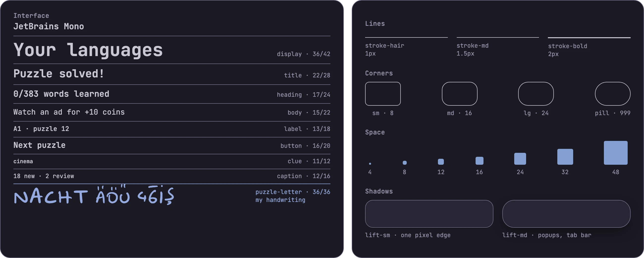Select '18 new · 2 review' caption sample

coord(44,176)
